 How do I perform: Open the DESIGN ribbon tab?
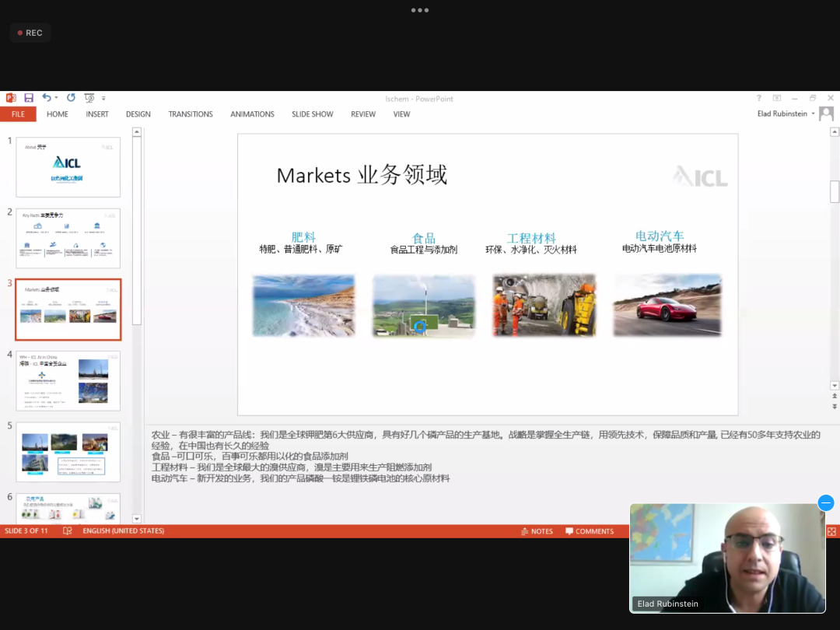(138, 114)
